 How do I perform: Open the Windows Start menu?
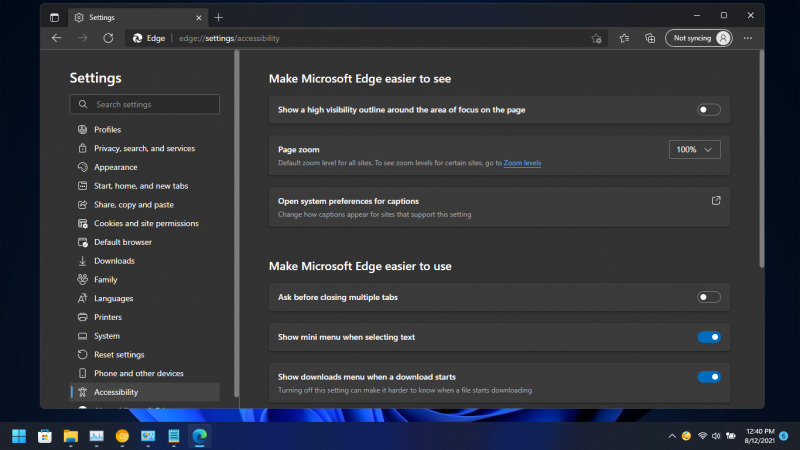pos(19,436)
